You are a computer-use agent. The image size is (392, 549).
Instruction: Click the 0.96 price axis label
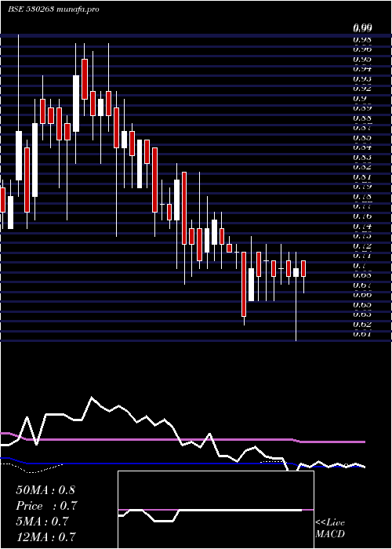[x=362, y=49]
